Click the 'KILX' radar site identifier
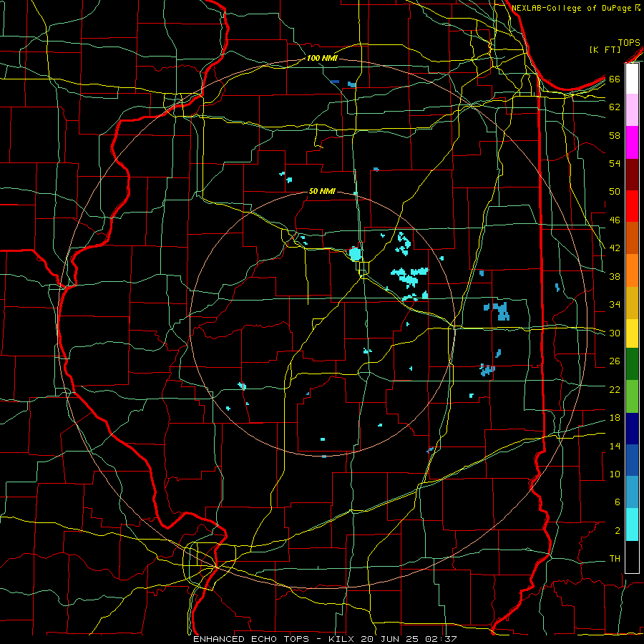The height and width of the screenshot is (644, 644). point(342,639)
